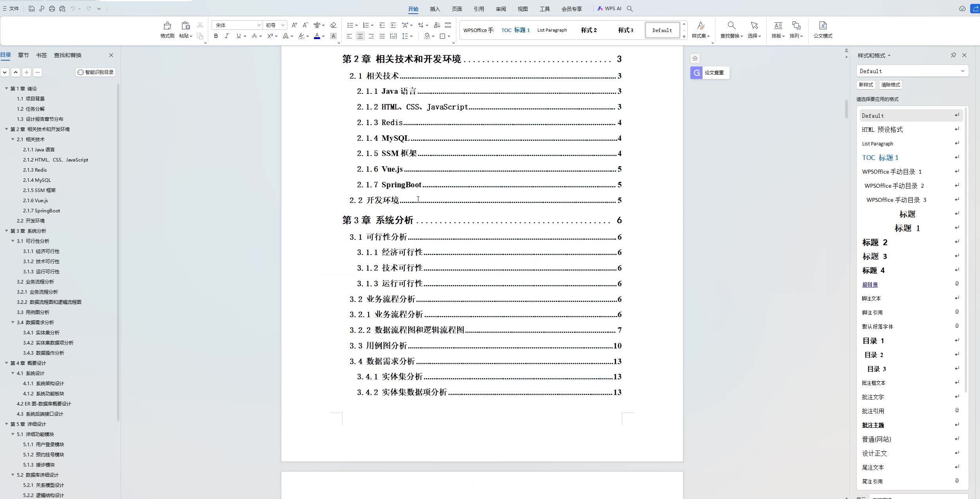Viewport: 980px width, 499px height.
Task: Collapse 3.4 数据需求分析 in the outline tree
Action: [x=13, y=322]
